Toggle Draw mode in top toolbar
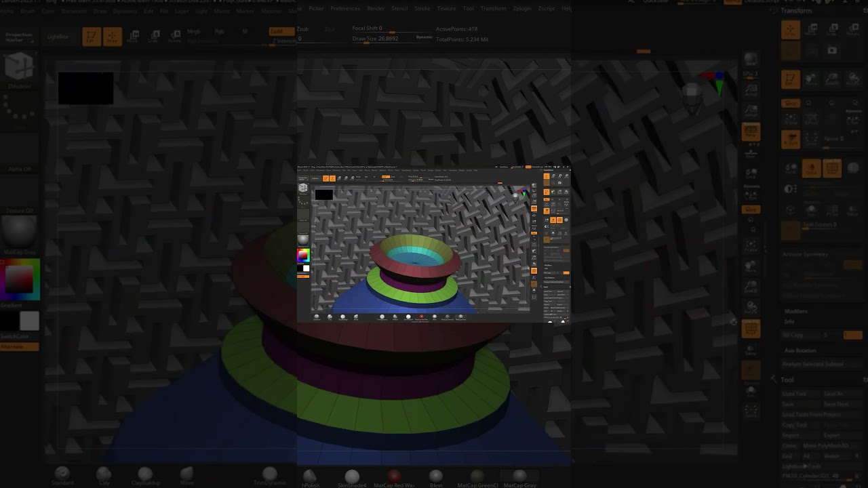 (x=112, y=37)
